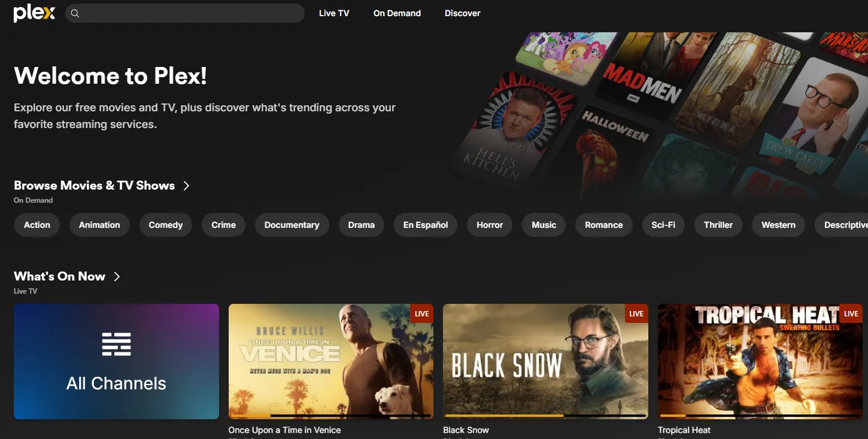The image size is (868, 439).
Task: Expand What's On Now chevron
Action: point(117,276)
